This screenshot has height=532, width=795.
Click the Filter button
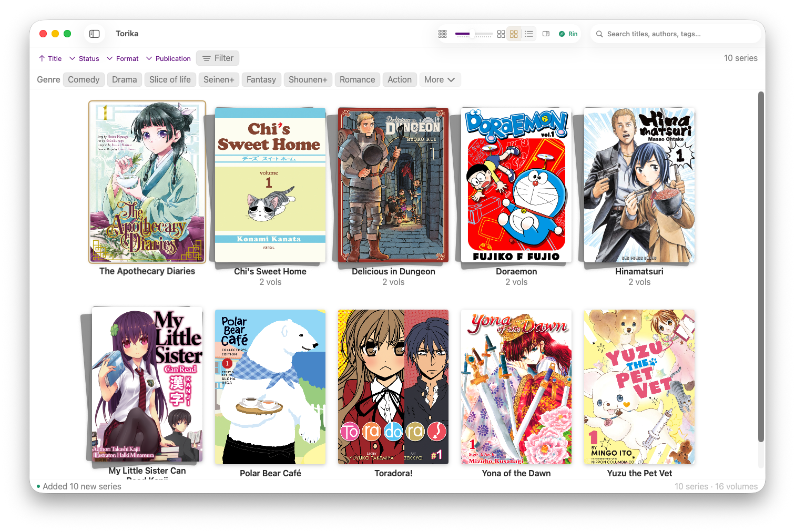click(x=218, y=58)
